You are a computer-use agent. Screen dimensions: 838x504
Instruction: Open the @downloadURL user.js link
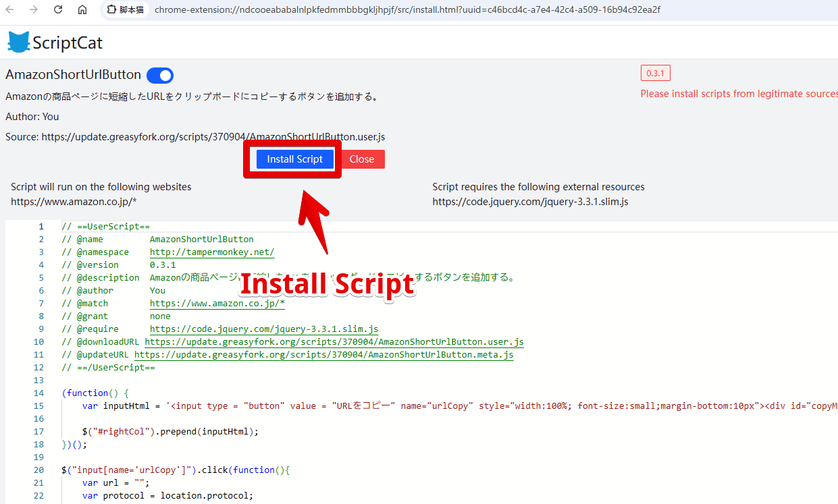[334, 342]
